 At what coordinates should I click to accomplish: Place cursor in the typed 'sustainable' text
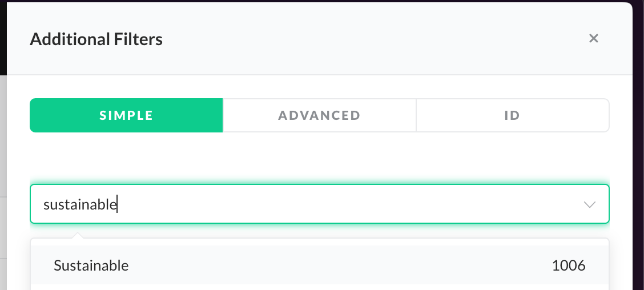80,204
